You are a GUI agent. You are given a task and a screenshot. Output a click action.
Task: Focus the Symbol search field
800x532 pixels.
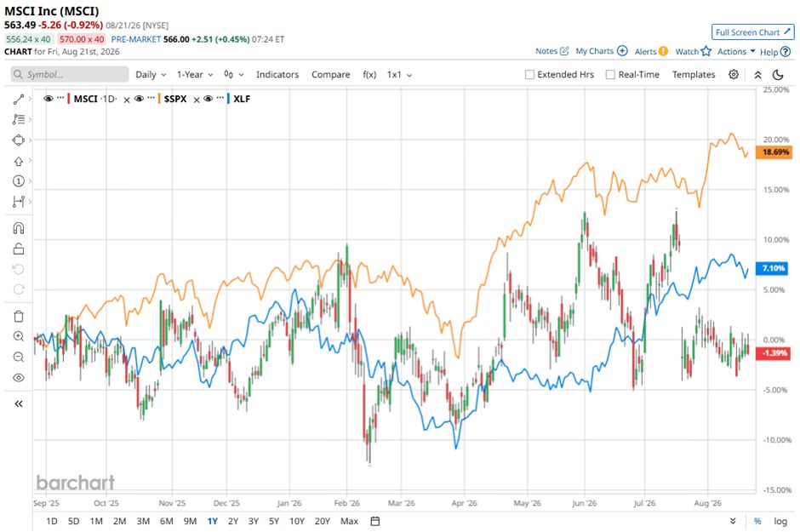(70, 74)
